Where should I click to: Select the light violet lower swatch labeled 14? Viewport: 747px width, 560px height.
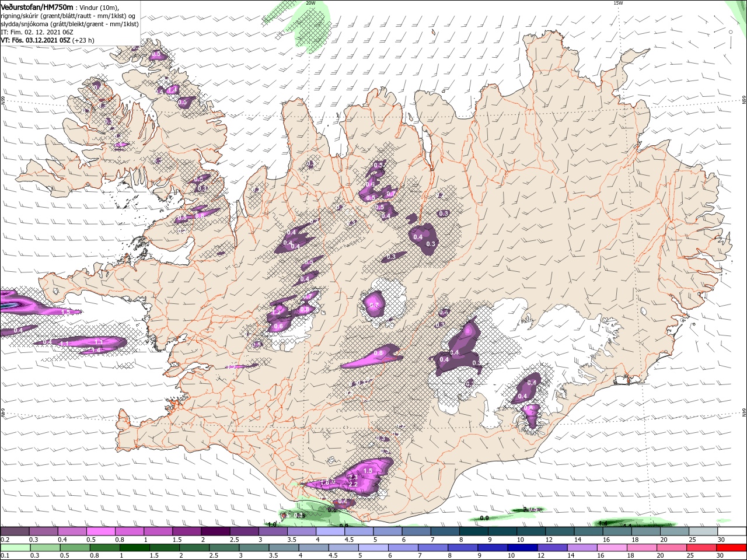pyautogui.click(x=582, y=548)
